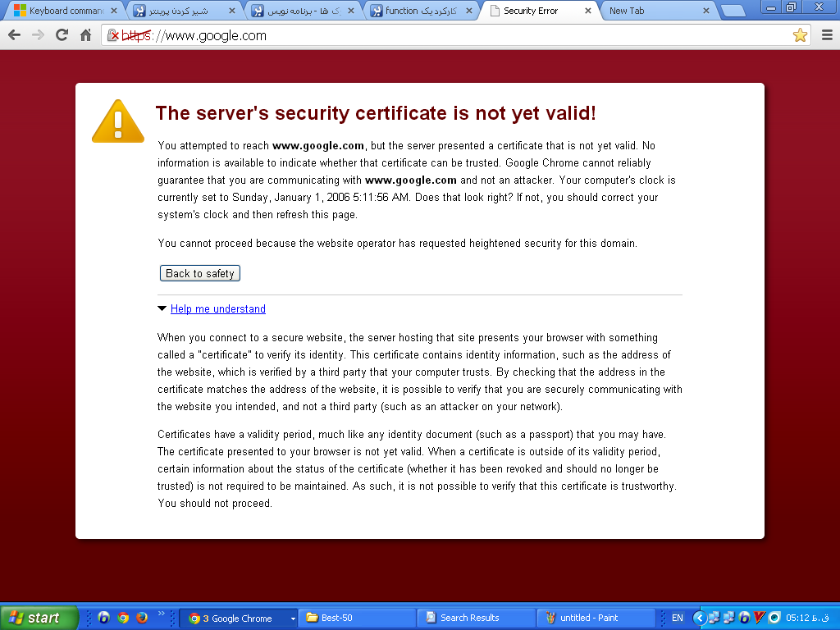Close the function کارکرد یک tab
The height and width of the screenshot is (630, 840).
[468, 11]
